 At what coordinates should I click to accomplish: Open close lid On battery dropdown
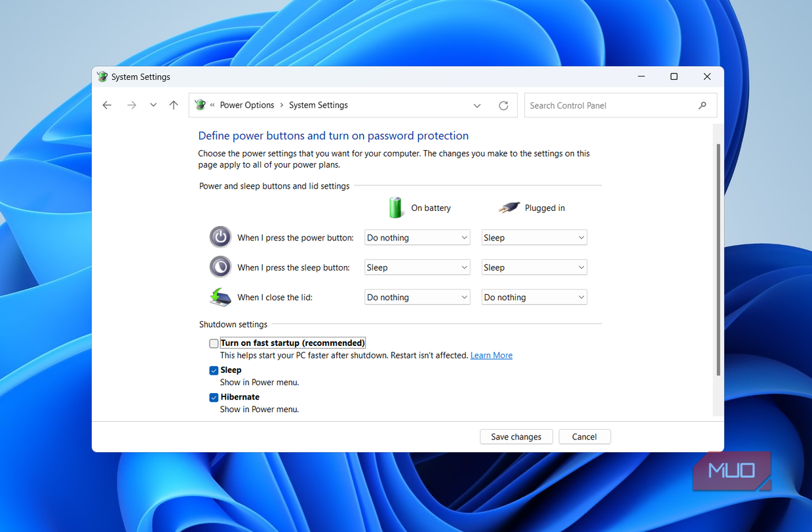[417, 297]
